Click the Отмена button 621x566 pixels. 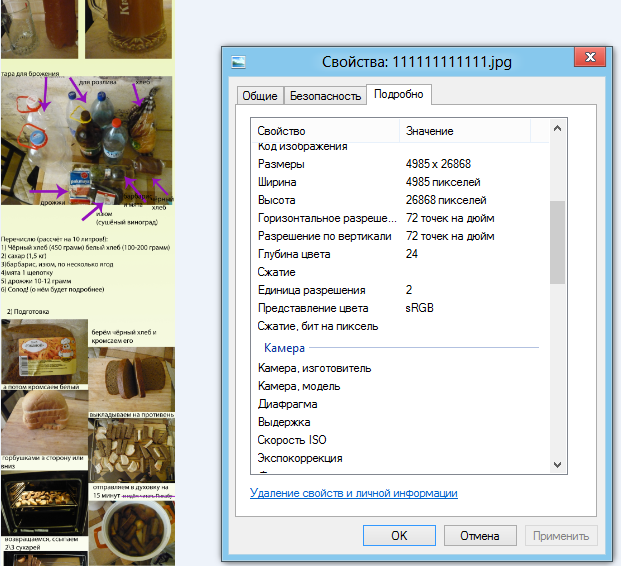480,536
